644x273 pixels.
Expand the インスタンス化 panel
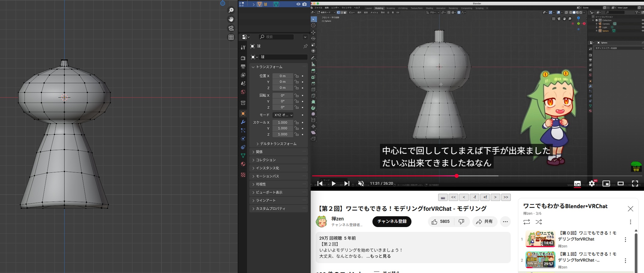pyautogui.click(x=278, y=168)
